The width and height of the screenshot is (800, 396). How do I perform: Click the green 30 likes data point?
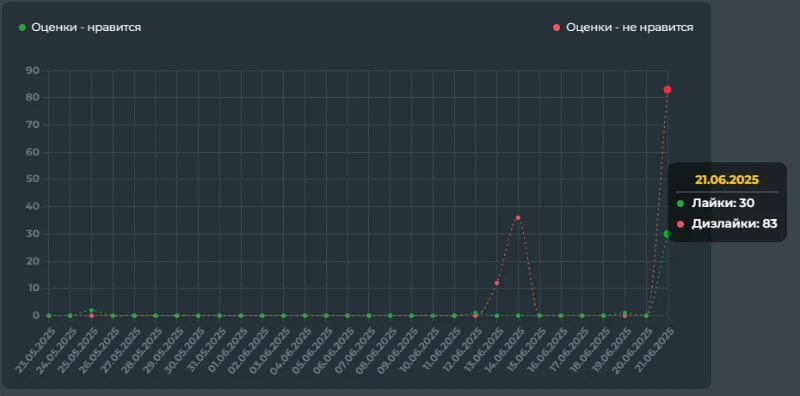click(667, 234)
